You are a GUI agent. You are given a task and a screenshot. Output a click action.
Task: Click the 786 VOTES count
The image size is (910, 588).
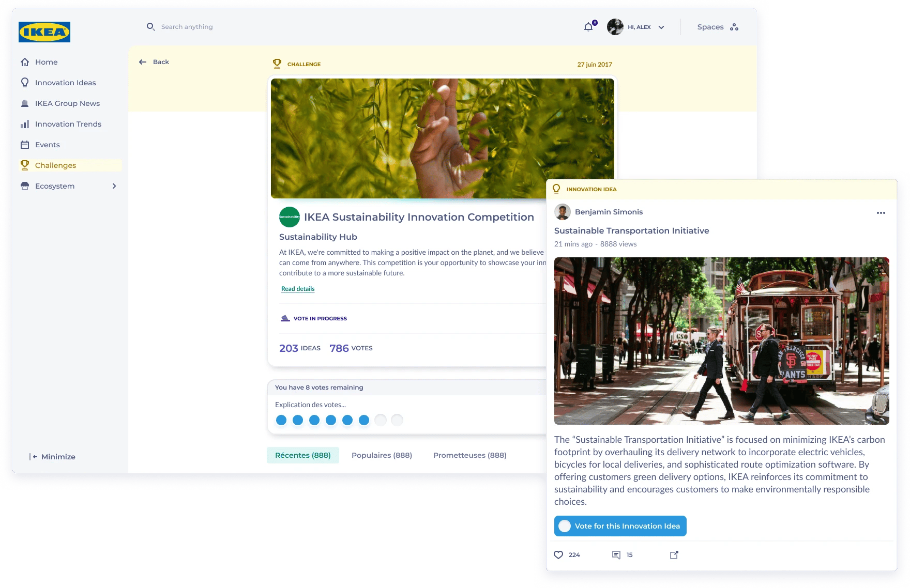351,348
